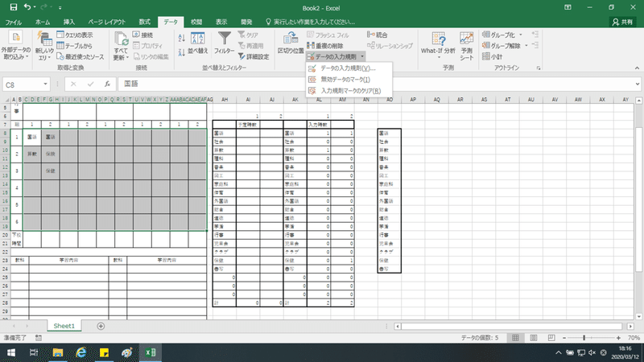Click the zoom out minus button

pos(564,338)
